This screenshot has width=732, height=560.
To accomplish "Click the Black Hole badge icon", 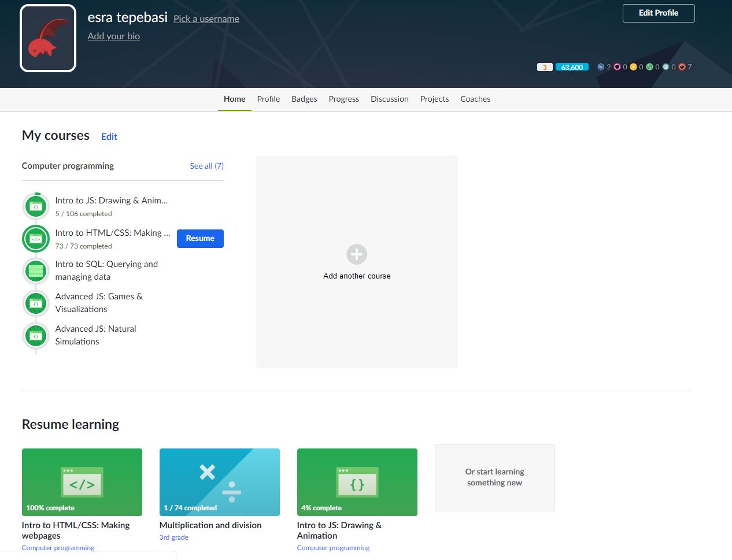I will pos(617,67).
